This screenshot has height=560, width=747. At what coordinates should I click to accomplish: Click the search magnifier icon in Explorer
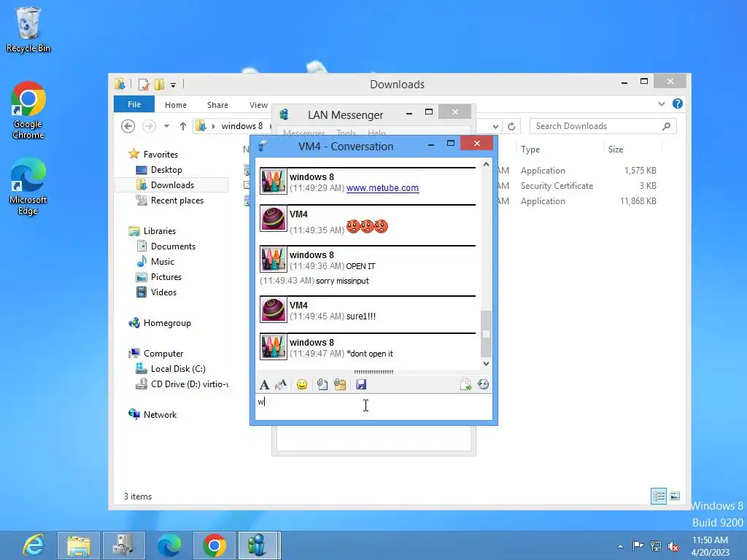point(667,126)
